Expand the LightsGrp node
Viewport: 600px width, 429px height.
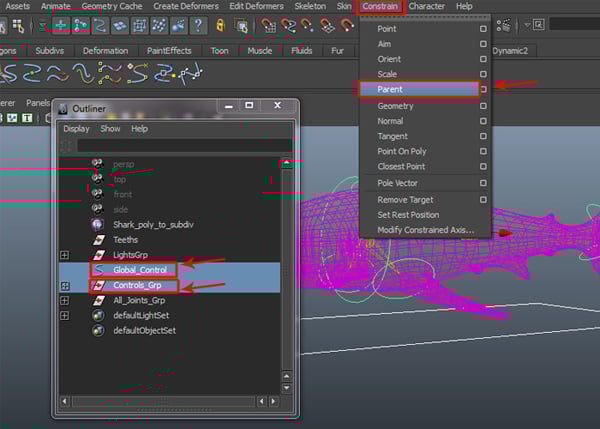click(x=65, y=255)
